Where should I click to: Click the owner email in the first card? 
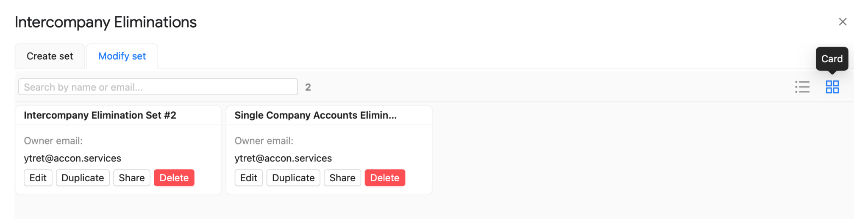click(x=72, y=158)
